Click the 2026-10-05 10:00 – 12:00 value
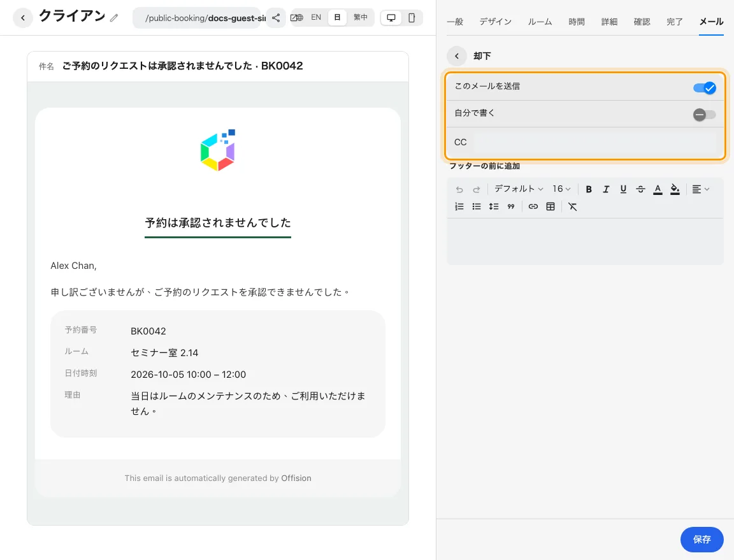The height and width of the screenshot is (560, 734). [x=188, y=375]
